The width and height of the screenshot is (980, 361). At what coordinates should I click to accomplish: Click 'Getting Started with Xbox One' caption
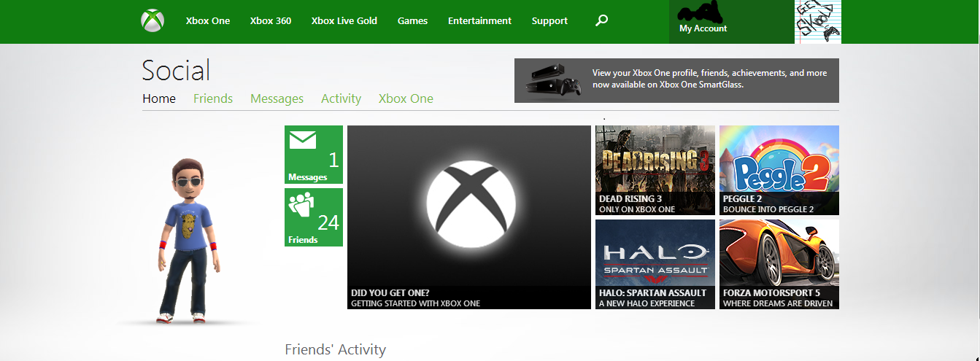coord(416,303)
